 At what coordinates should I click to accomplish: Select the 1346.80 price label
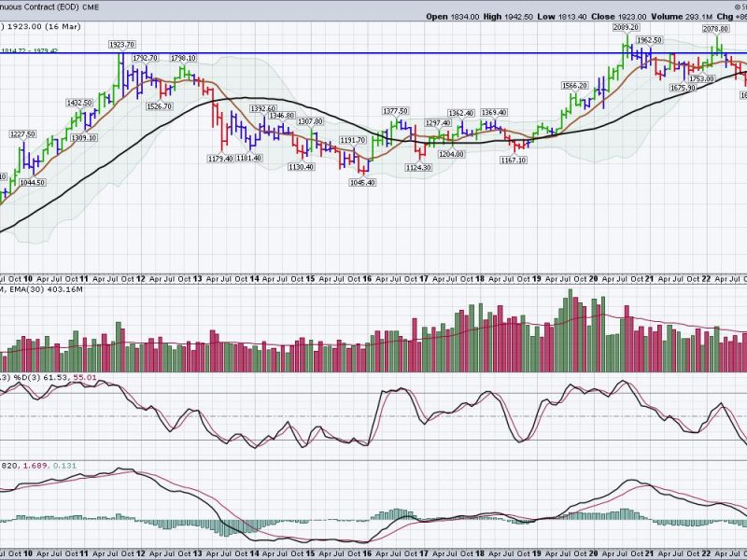click(x=282, y=115)
